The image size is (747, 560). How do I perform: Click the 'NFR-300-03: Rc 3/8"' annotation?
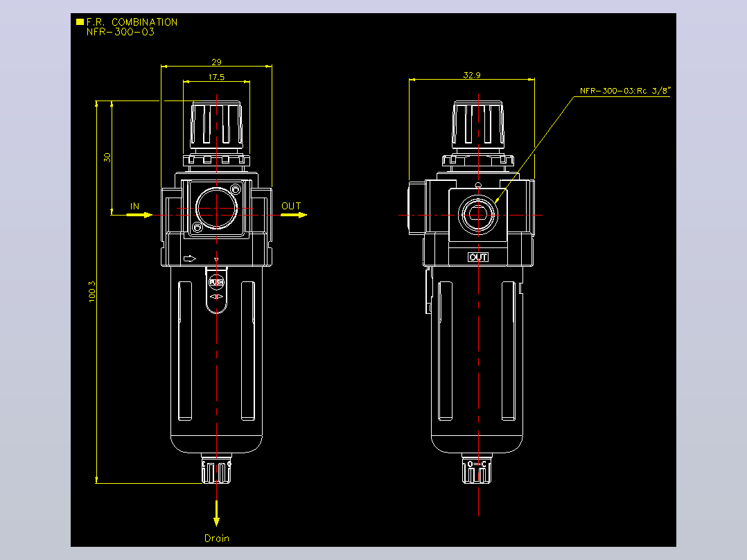[x=625, y=91]
